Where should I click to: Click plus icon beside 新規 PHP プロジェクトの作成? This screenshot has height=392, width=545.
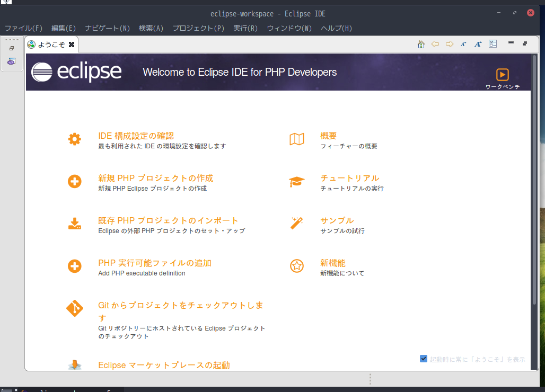pos(74,181)
